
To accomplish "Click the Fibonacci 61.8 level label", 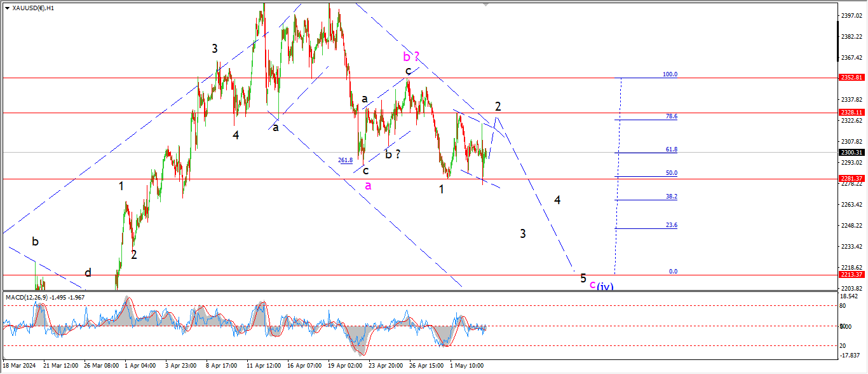I will (x=671, y=149).
